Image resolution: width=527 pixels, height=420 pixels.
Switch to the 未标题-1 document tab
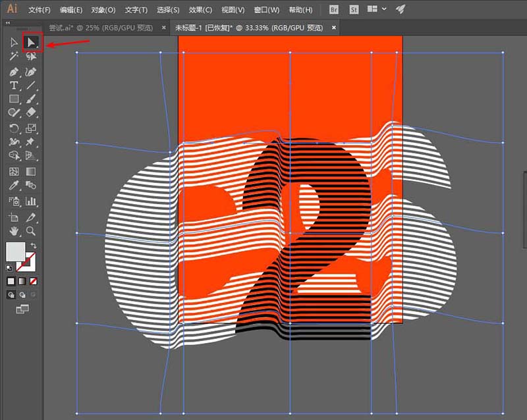(249, 28)
